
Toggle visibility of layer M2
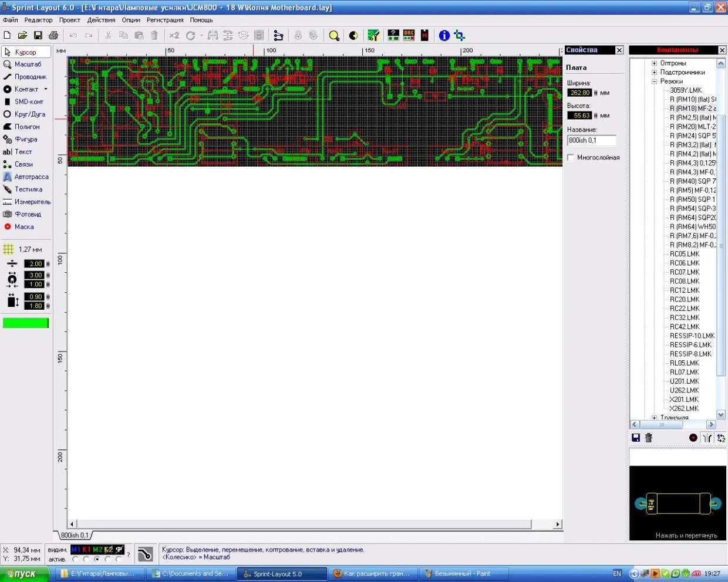97,550
